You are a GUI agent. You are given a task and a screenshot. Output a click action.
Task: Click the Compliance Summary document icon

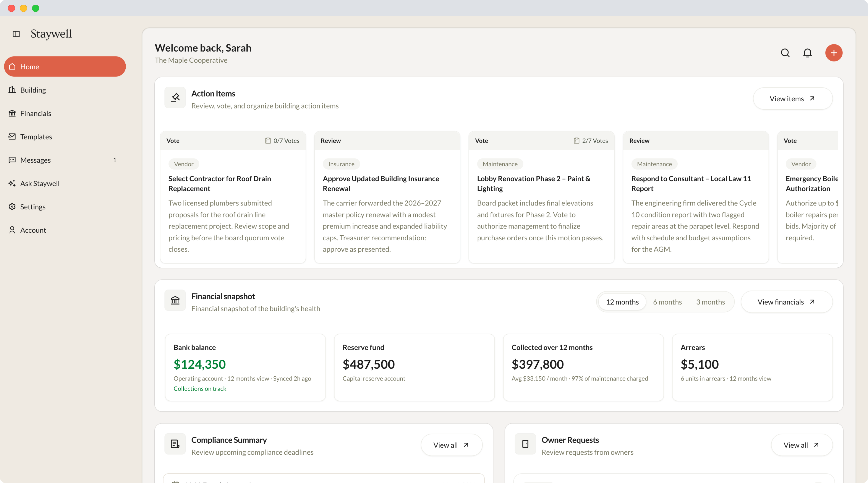[175, 444]
